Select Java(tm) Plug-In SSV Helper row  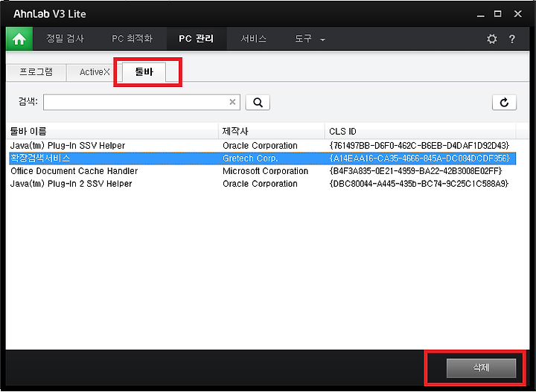pyautogui.click(x=261, y=146)
